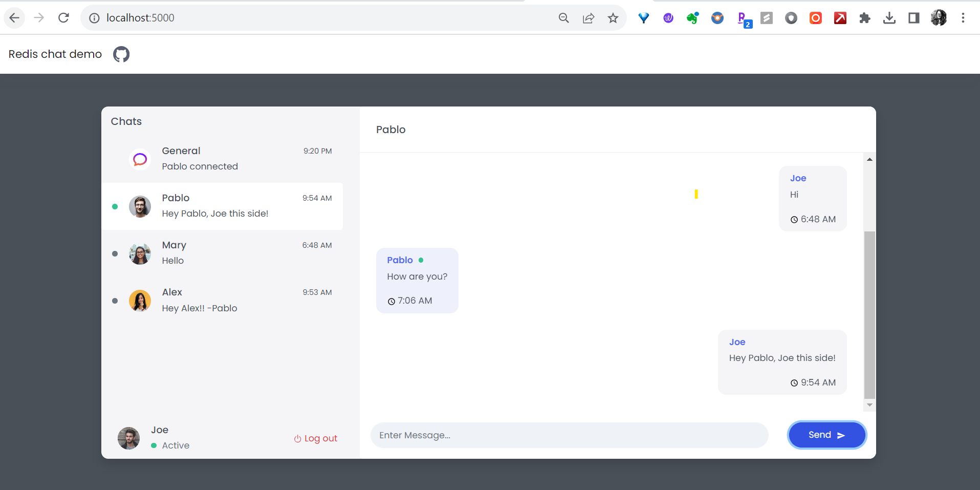Click Joe's "Hi" message bubble

pos(813,199)
